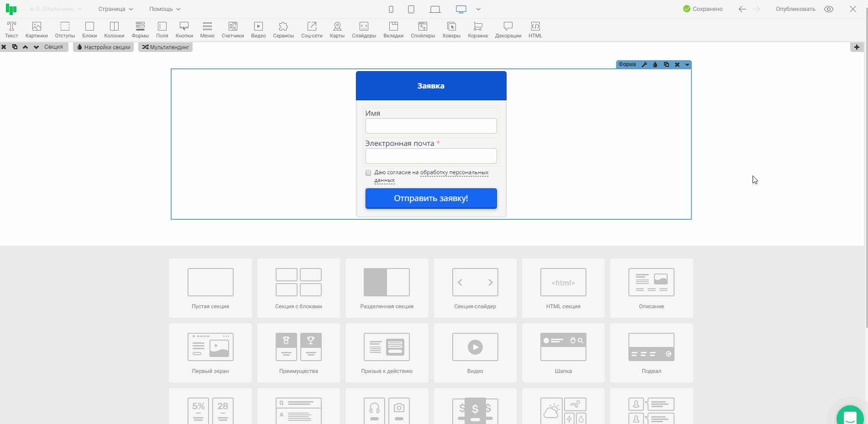
Task: Open the Настройки секции button
Action: tap(104, 47)
